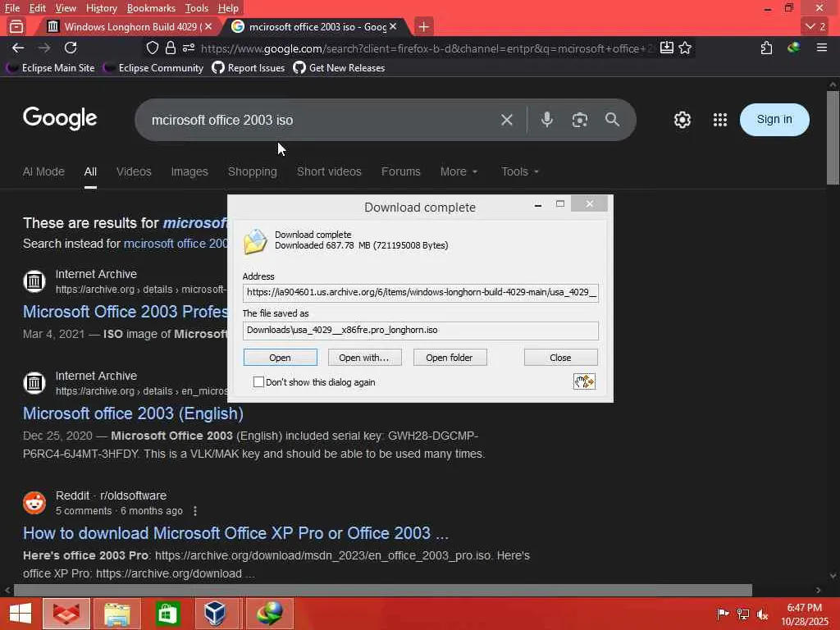Click Open folder button
Screen dimensions: 840x630
(450, 358)
